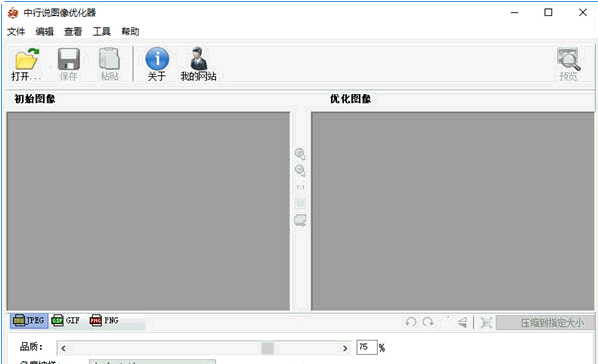Click the app logo in title bar

(x=13, y=13)
